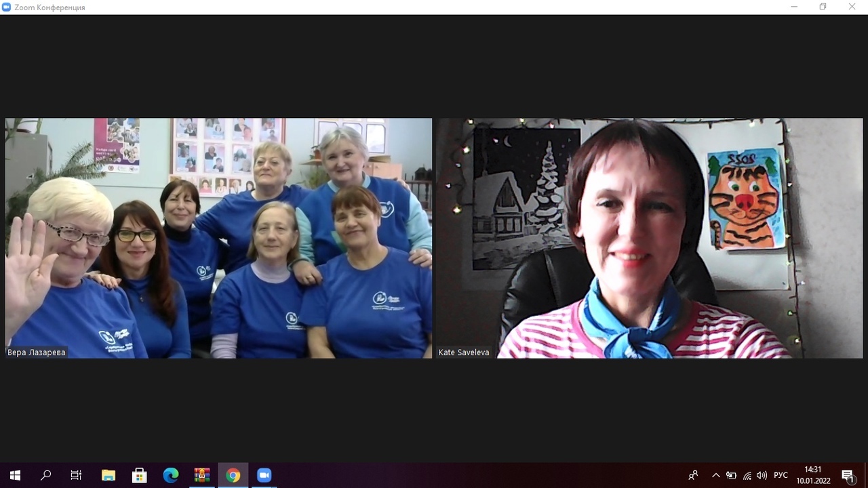The image size is (868, 488).
Task: Click the Zoom Конференция window title
Action: click(50, 7)
